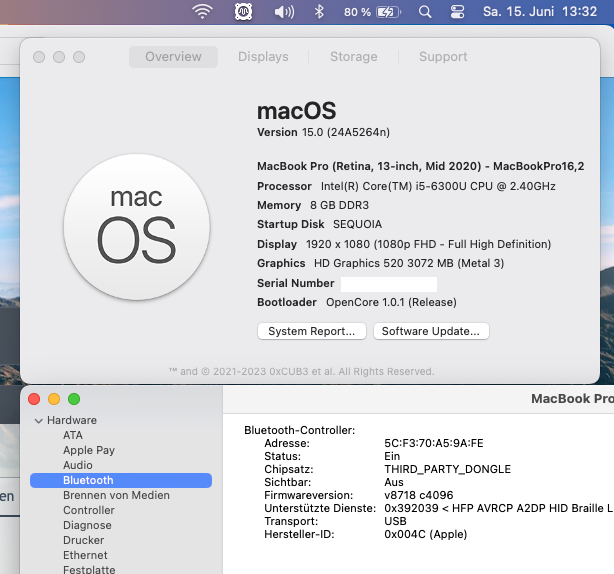Click the Status value Ein
The height and width of the screenshot is (574, 614).
pyautogui.click(x=392, y=456)
